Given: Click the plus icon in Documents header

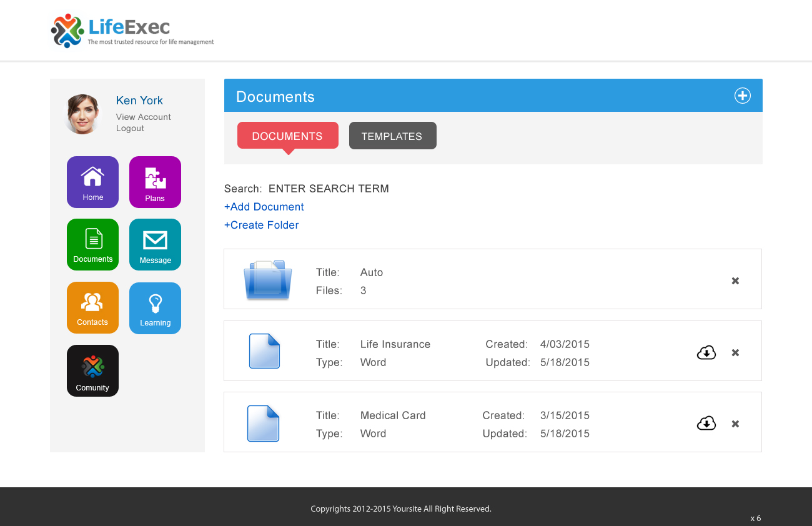Looking at the screenshot, I should pyautogui.click(x=742, y=96).
